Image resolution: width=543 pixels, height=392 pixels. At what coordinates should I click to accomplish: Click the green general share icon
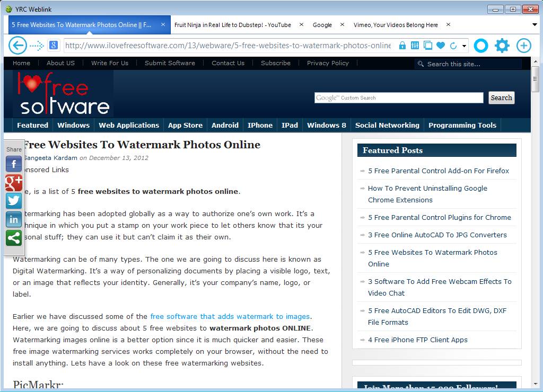[14, 238]
